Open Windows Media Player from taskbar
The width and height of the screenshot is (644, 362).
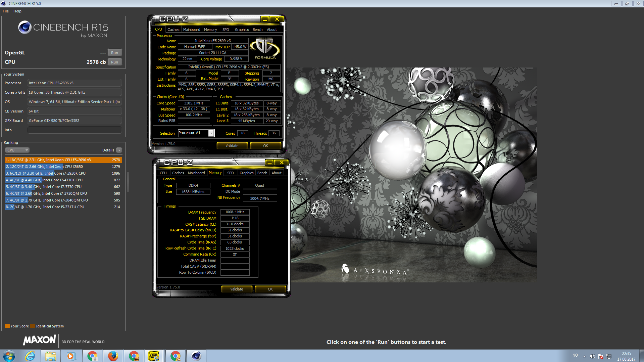(x=71, y=356)
